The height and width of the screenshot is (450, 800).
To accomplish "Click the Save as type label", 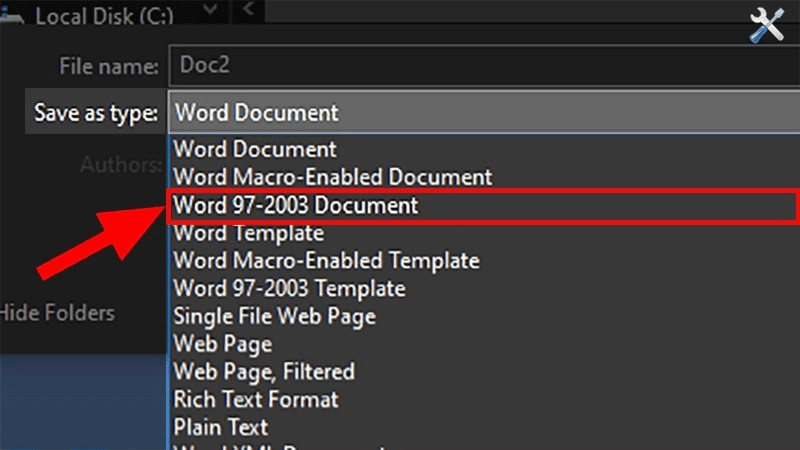I will [96, 113].
